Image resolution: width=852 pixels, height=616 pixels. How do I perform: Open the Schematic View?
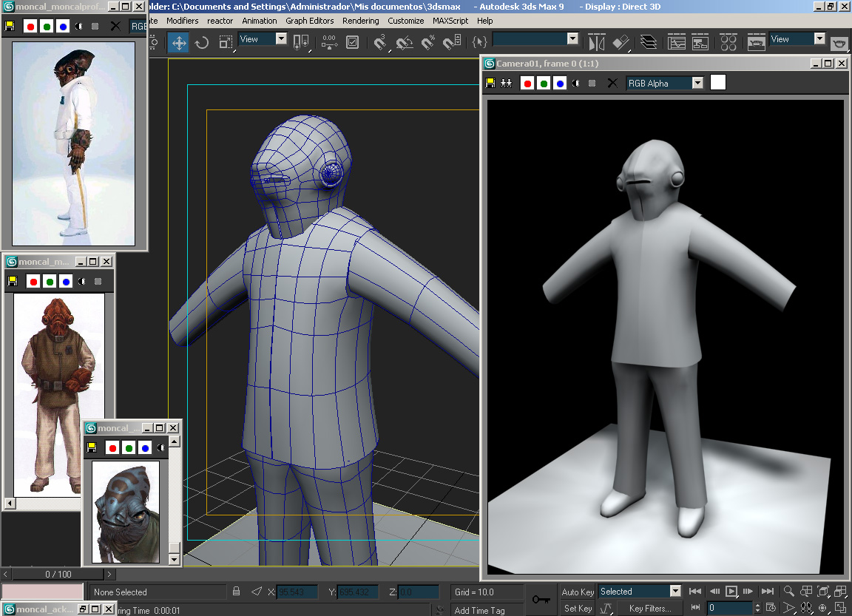click(700, 42)
